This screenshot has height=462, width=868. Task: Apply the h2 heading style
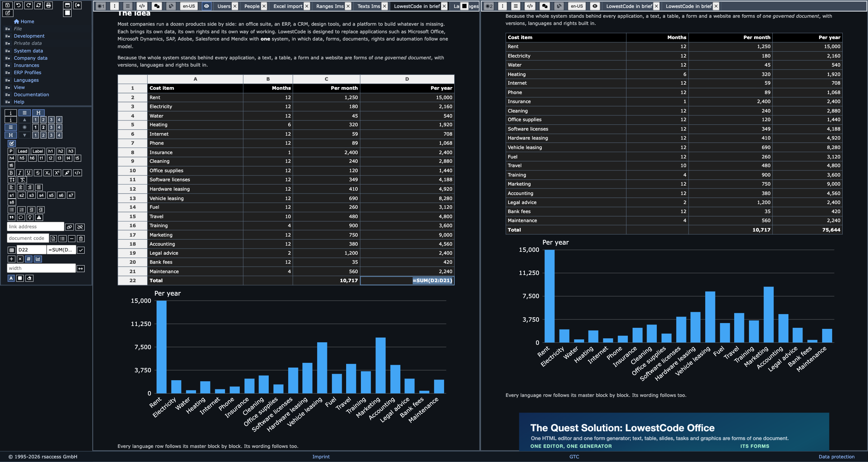tap(61, 151)
